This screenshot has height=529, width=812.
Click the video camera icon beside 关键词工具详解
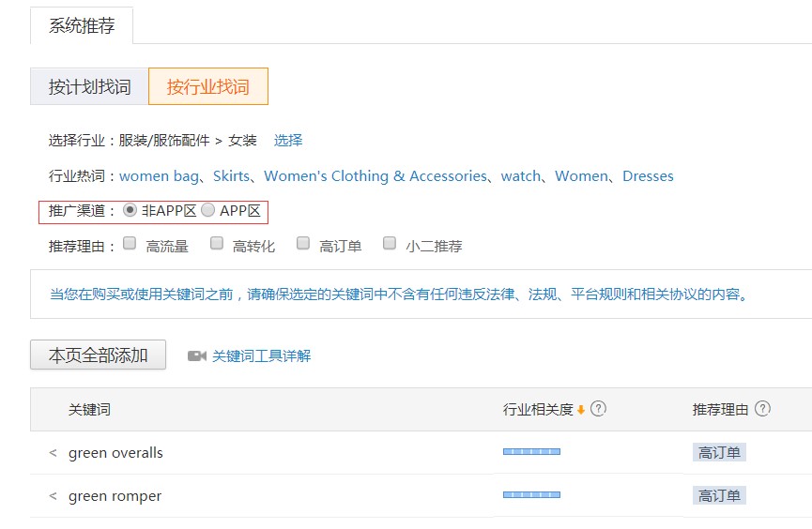(196, 355)
